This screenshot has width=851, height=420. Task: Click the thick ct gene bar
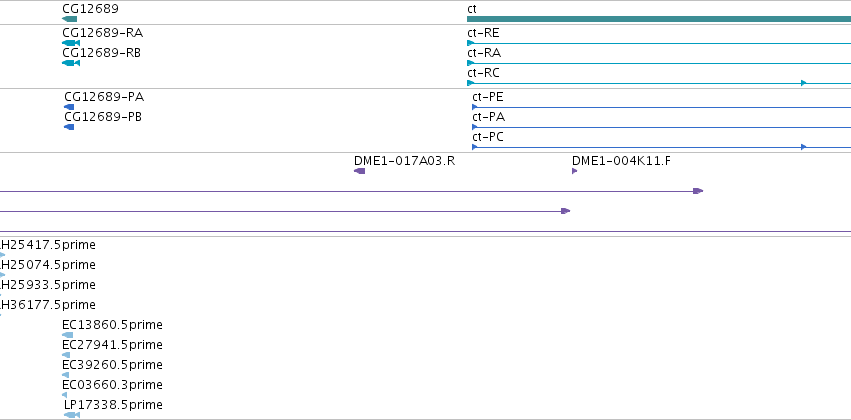coord(659,19)
